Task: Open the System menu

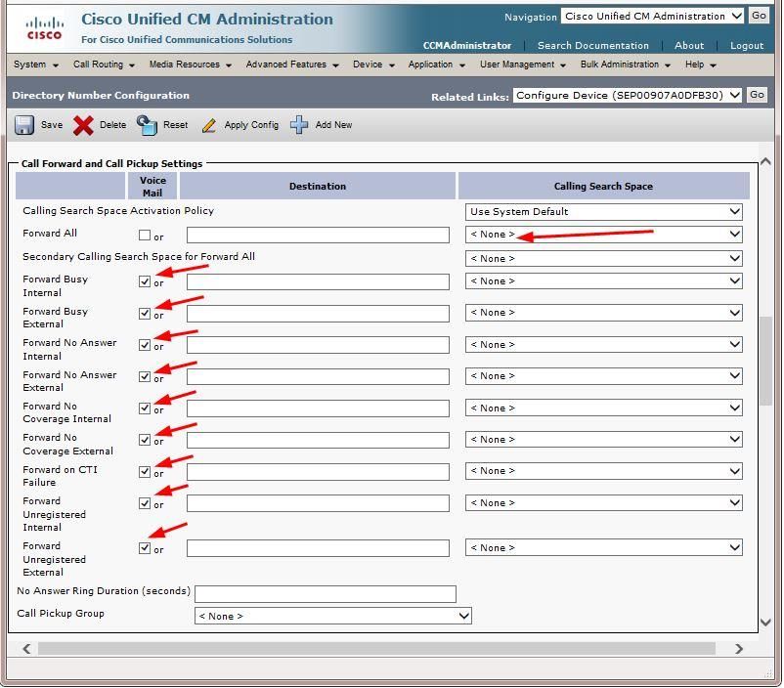Action: click(x=36, y=64)
